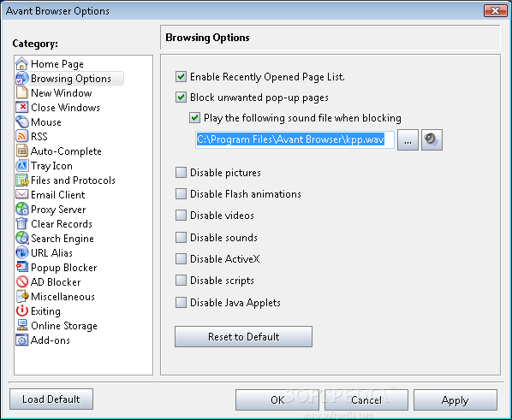The image size is (512, 420).
Task: Click the URL Alias globe icon
Action: 22,252
